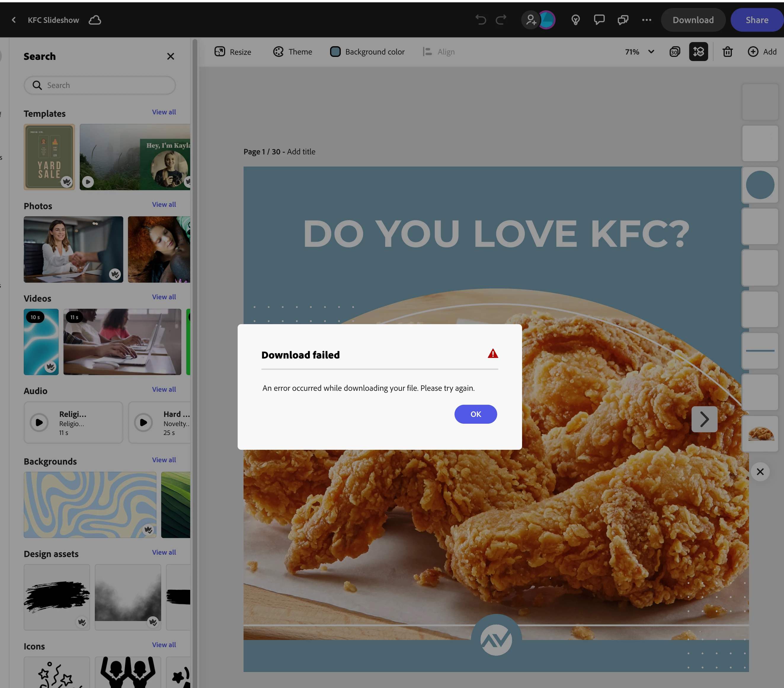The image size is (784, 688).
Task: Click the cloud sync status icon
Action: (95, 20)
